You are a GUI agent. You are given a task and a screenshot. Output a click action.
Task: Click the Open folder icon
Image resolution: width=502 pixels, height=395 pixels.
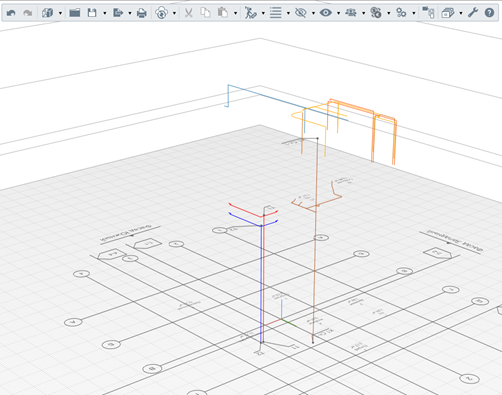75,13
